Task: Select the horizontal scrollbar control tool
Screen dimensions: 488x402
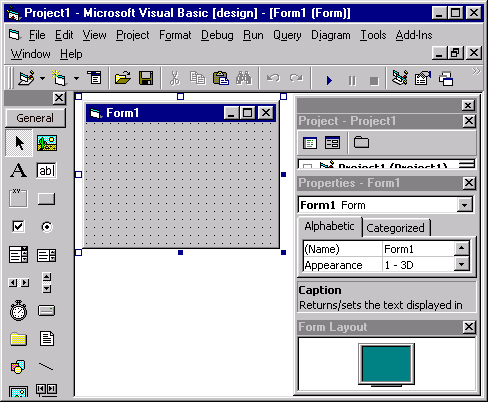Action: click(19, 283)
